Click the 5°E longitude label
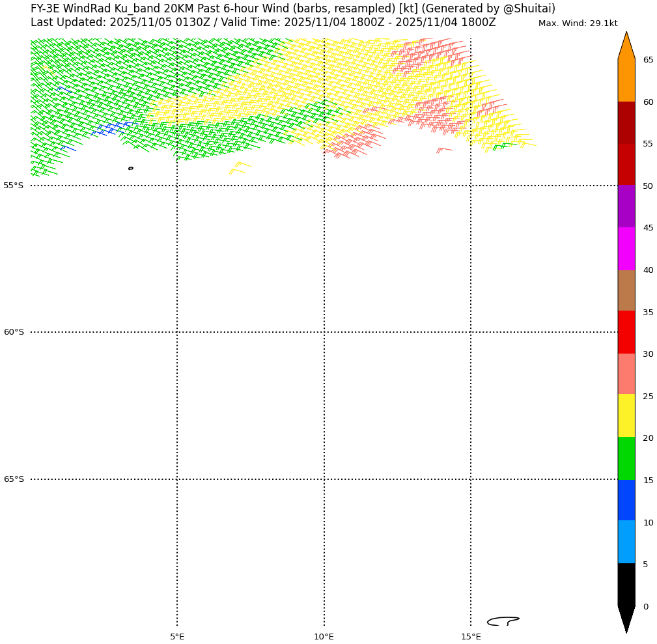The height and width of the screenshot is (644, 657). point(177,637)
